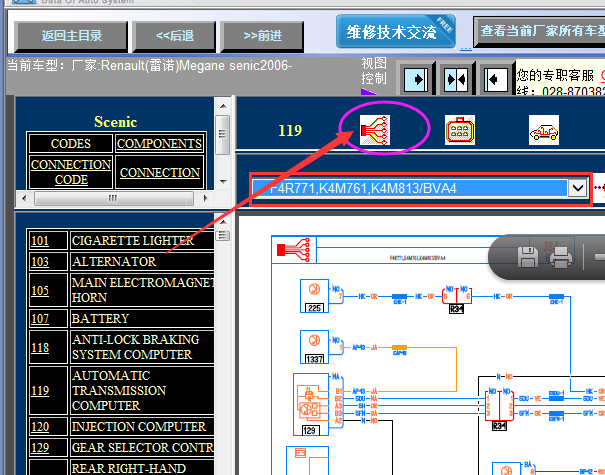Click the Scenic panel vertical scrollbar thumb
The width and height of the screenshot is (605, 475).
(x=223, y=134)
